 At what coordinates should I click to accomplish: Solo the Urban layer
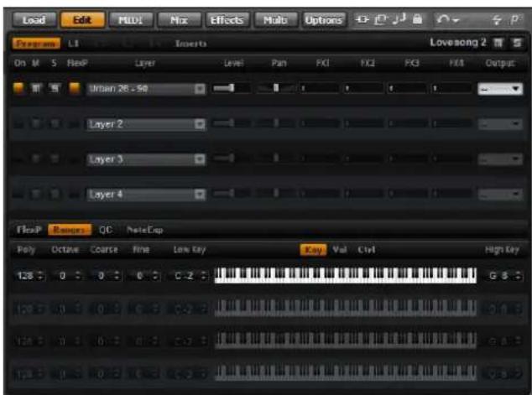[55, 89]
